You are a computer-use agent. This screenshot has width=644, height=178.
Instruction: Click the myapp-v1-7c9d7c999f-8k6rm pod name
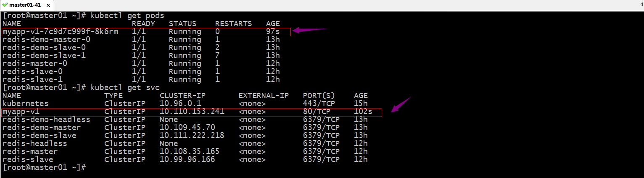60,32
